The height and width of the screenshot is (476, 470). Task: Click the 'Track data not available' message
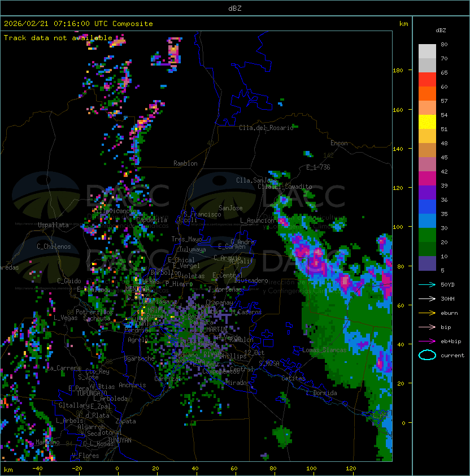pos(58,38)
